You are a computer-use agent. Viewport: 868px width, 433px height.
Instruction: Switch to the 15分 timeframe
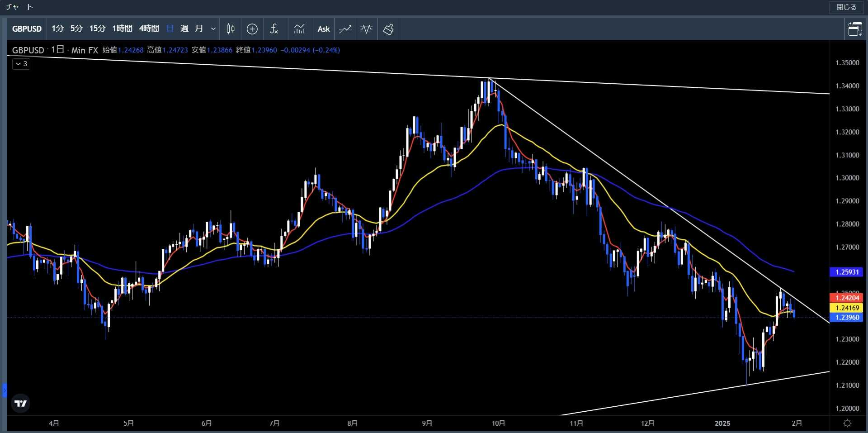(x=97, y=29)
